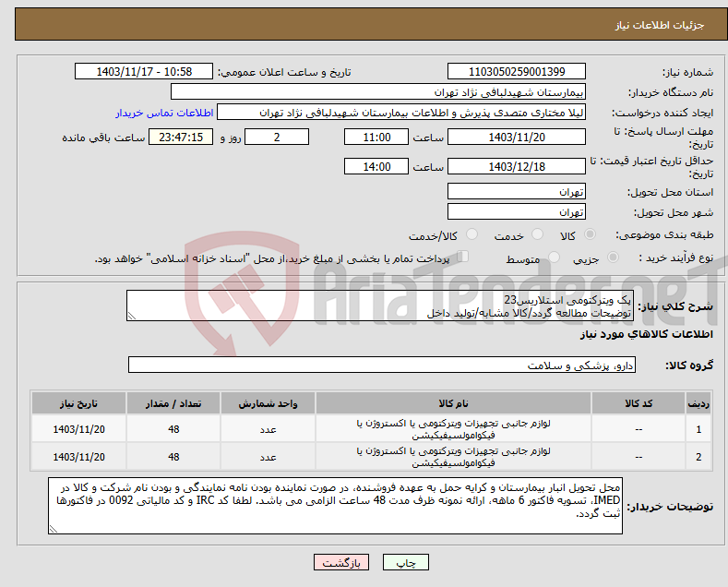Click the unit عدد in row 1

268,429
